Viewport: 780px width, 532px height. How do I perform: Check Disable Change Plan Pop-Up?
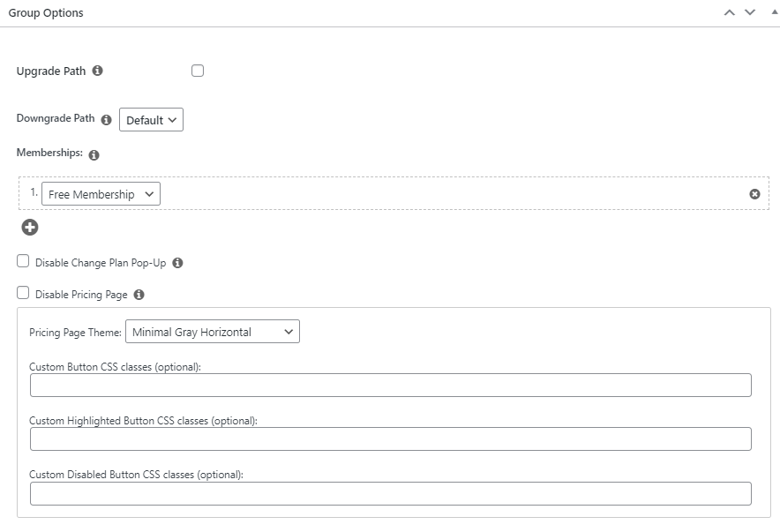coord(23,262)
